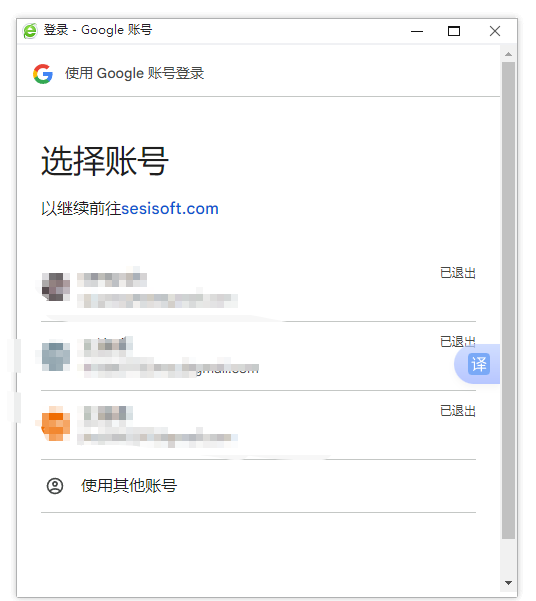Click the scrollbar up arrow
536x601 pixels.
pyautogui.click(x=508, y=54)
